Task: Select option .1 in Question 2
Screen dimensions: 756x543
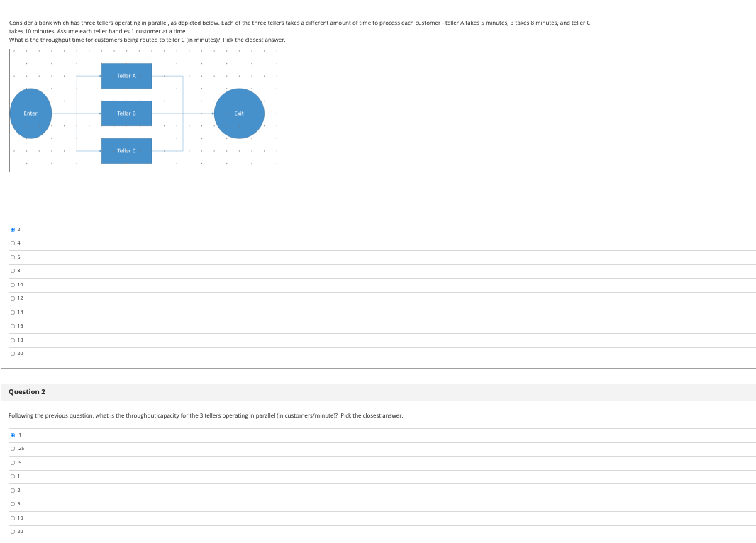Action: click(13, 435)
